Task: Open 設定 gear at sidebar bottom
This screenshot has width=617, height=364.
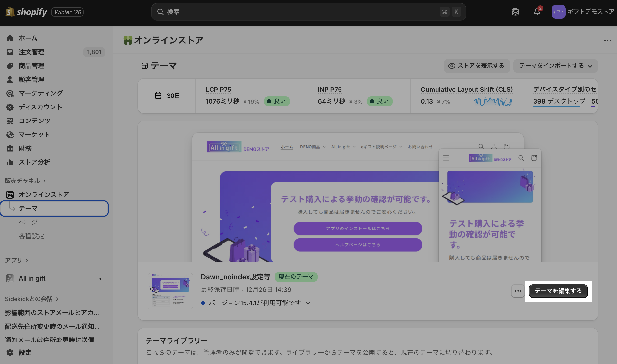Action: [x=25, y=352]
